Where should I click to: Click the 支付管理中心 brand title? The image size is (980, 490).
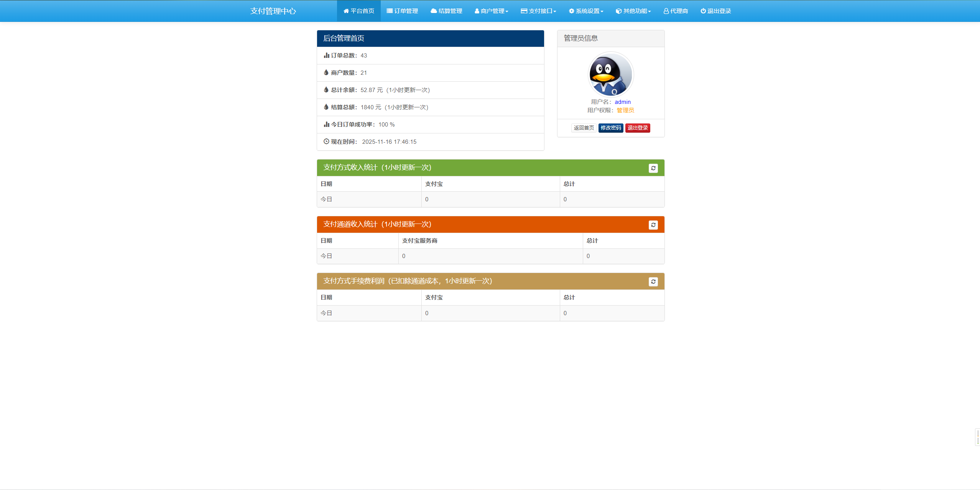click(273, 11)
